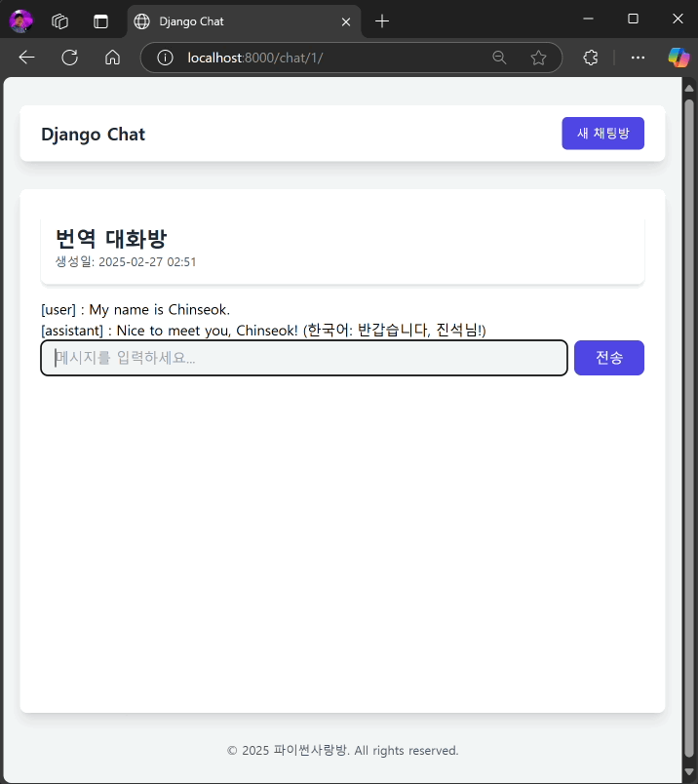698x784 pixels.
Task: View site information icon in address bar
Action: (166, 58)
